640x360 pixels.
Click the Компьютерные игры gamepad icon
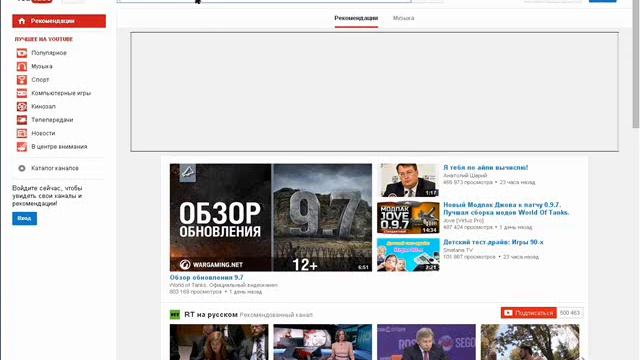[22, 93]
